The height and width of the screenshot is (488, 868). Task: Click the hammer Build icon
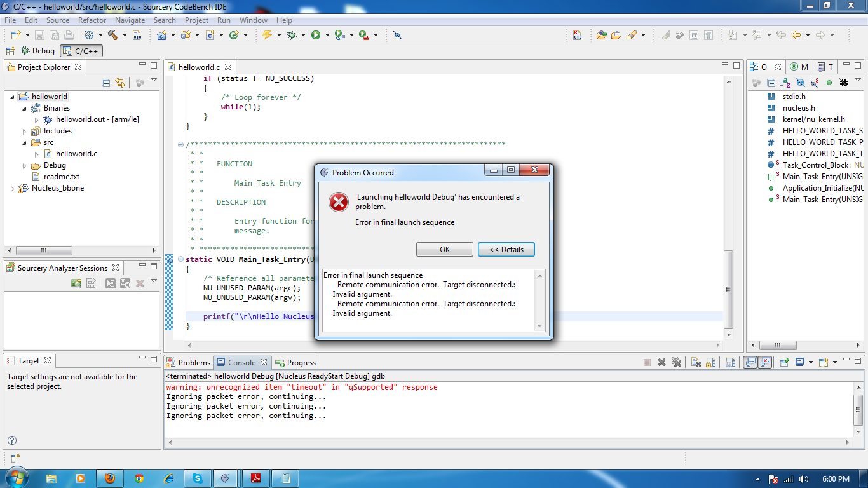(113, 35)
